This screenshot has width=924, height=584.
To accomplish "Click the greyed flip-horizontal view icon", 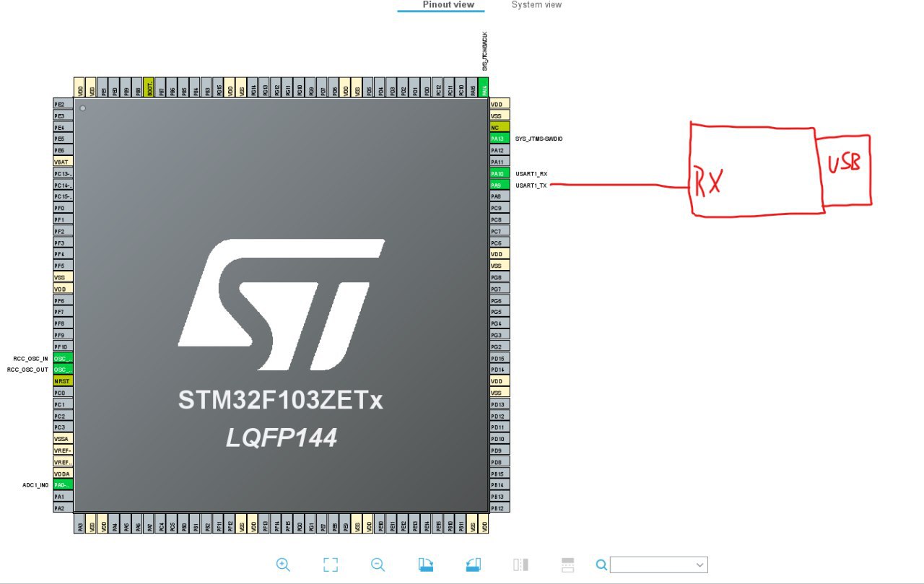I will [520, 565].
